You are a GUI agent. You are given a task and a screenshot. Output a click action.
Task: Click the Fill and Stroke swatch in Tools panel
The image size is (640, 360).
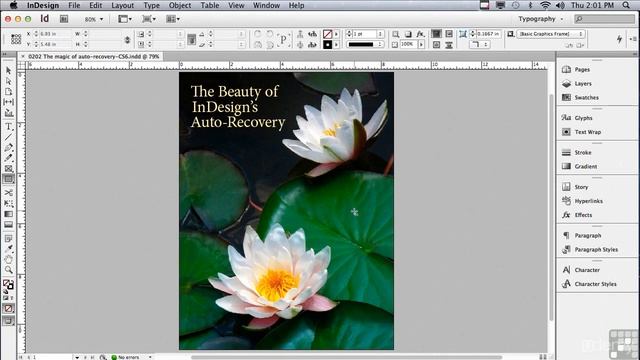coord(8,284)
